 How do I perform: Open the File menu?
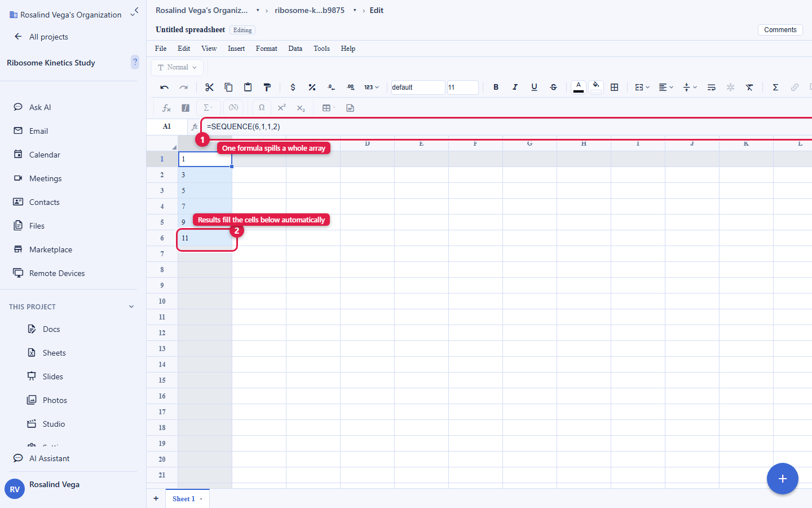(x=161, y=49)
